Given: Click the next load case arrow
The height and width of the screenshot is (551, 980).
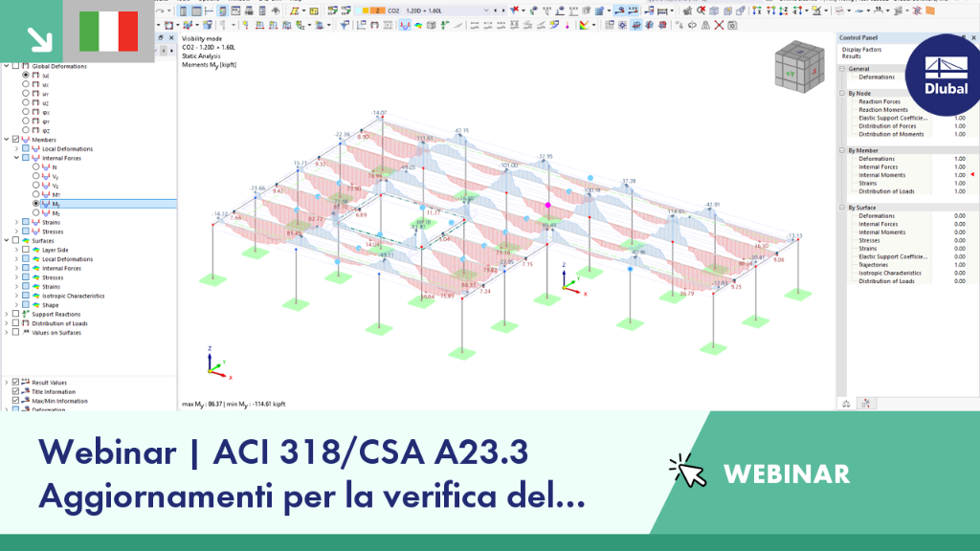Looking at the screenshot, I should (503, 11).
